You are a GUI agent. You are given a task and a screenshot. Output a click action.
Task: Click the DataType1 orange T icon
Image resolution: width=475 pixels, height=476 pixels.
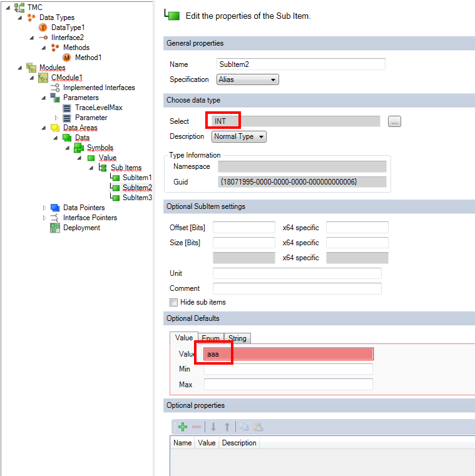pos(43,28)
